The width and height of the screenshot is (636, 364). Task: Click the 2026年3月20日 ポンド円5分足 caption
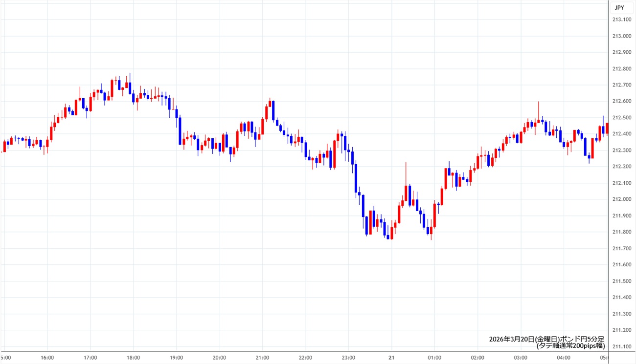pos(546,339)
